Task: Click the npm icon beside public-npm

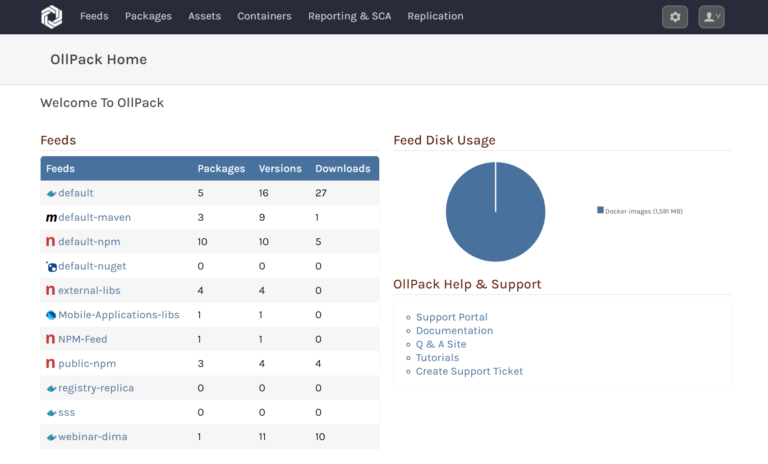Action: 50,364
